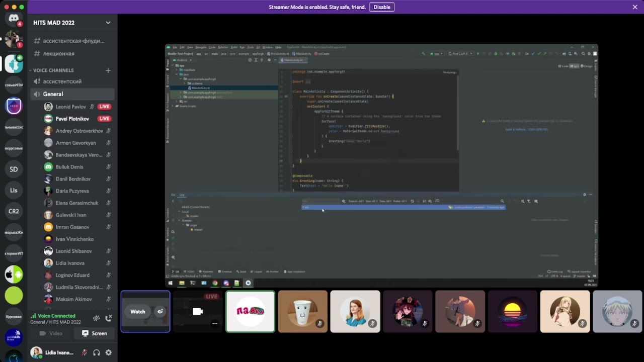Select Andrey Ostroverkhov in voice list
The image size is (644, 362).
[78, 131]
